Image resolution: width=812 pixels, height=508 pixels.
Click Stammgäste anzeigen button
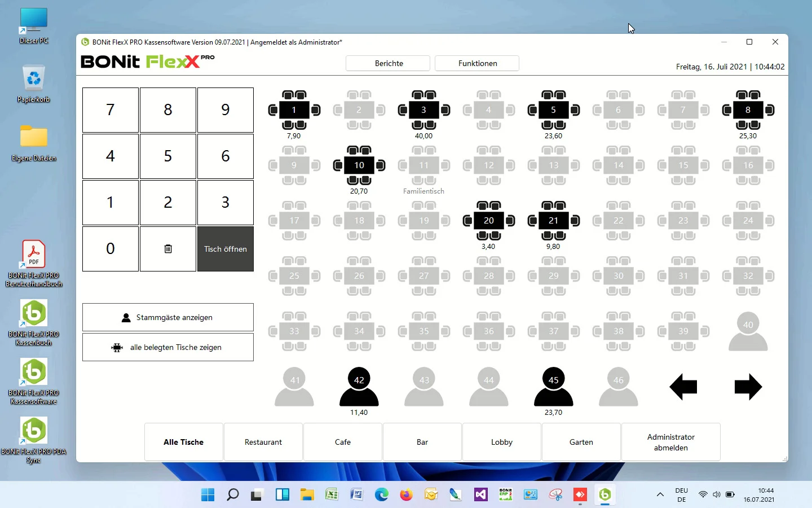(168, 317)
